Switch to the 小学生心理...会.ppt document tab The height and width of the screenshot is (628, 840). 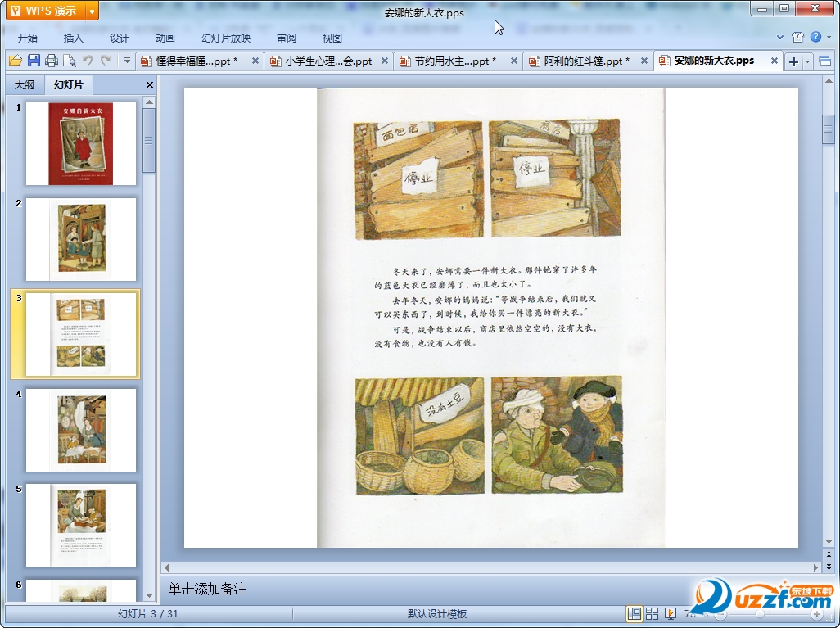[327, 61]
